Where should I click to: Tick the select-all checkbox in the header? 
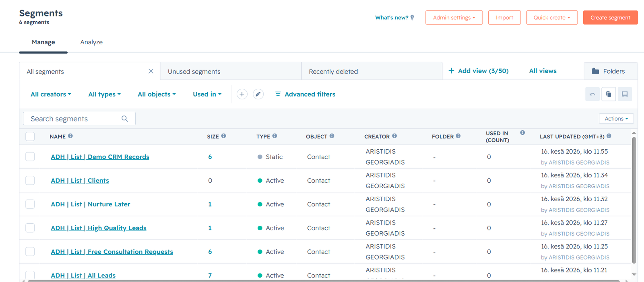(x=30, y=136)
